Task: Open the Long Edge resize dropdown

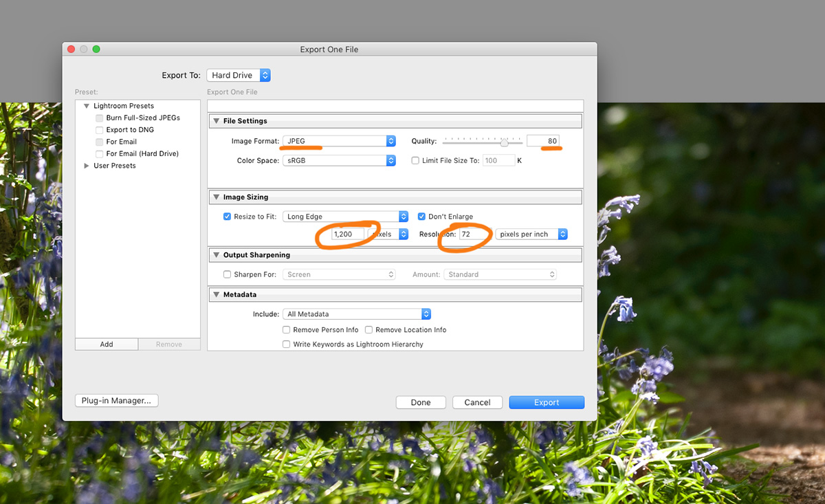Action: click(x=346, y=217)
